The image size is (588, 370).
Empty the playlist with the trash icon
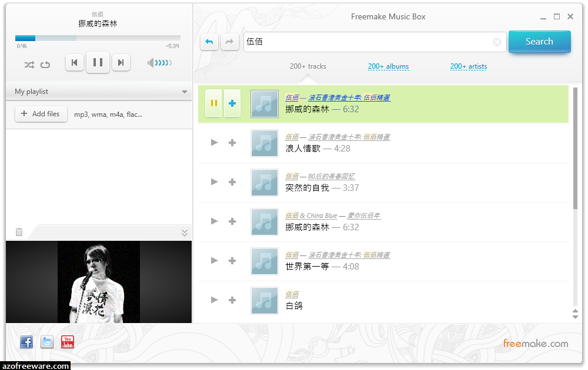19,232
